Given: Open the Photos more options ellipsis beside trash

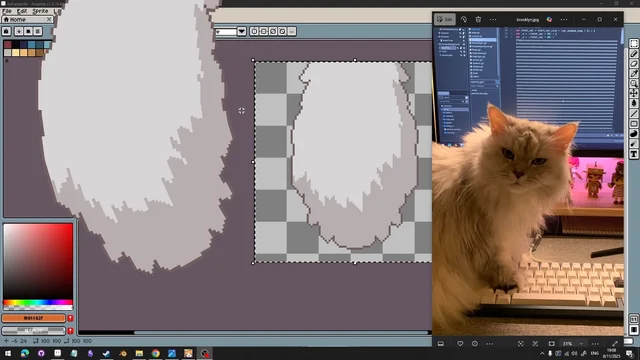Looking at the screenshot, I should tap(493, 19).
